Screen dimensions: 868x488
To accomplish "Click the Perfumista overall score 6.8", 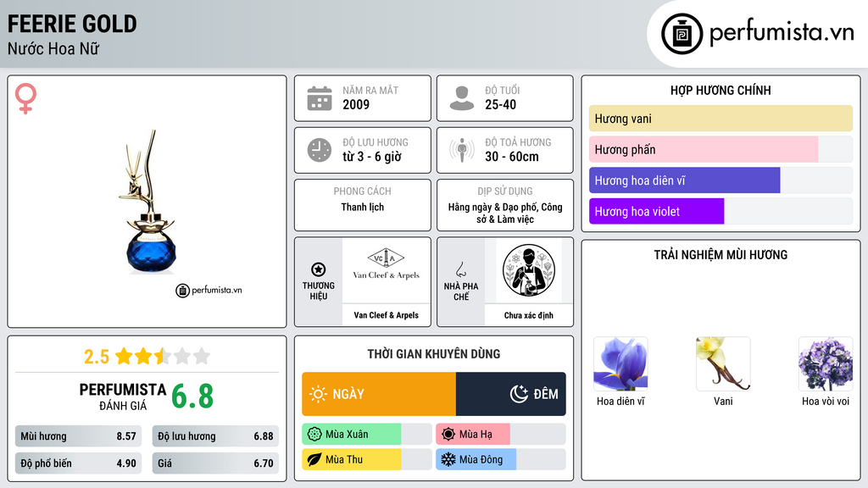I will [x=192, y=396].
